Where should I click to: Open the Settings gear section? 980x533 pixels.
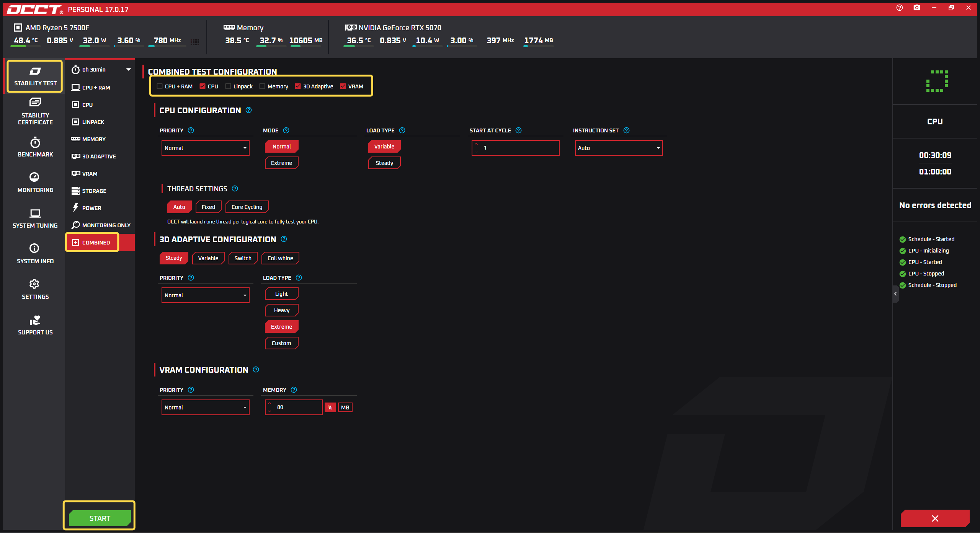point(35,289)
